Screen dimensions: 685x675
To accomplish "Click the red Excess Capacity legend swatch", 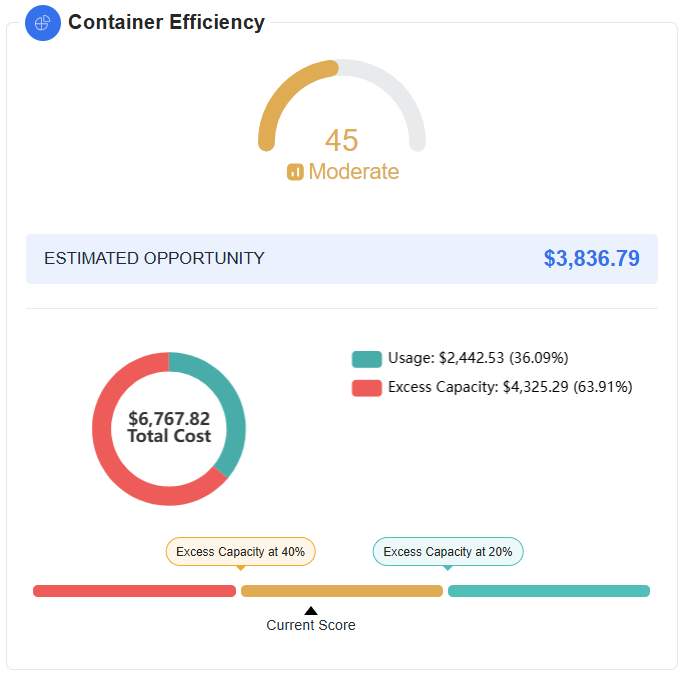I will pyautogui.click(x=367, y=388).
